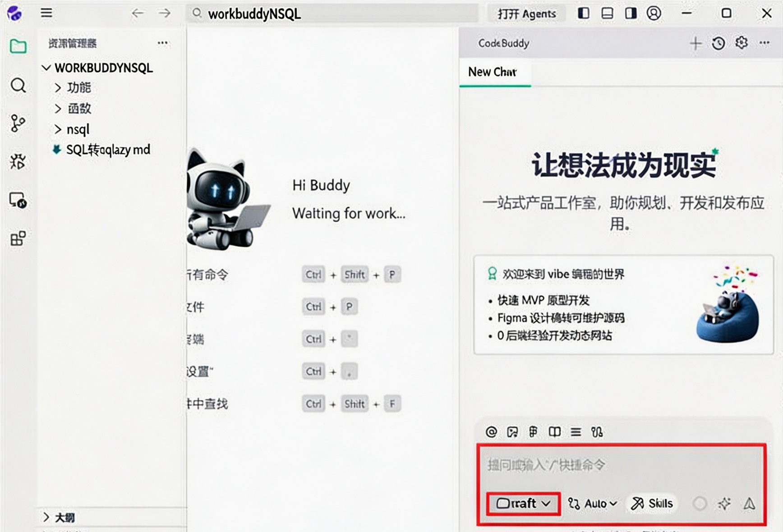This screenshot has width=783, height=532.
Task: Expand the nsql folder
Action: [58, 129]
